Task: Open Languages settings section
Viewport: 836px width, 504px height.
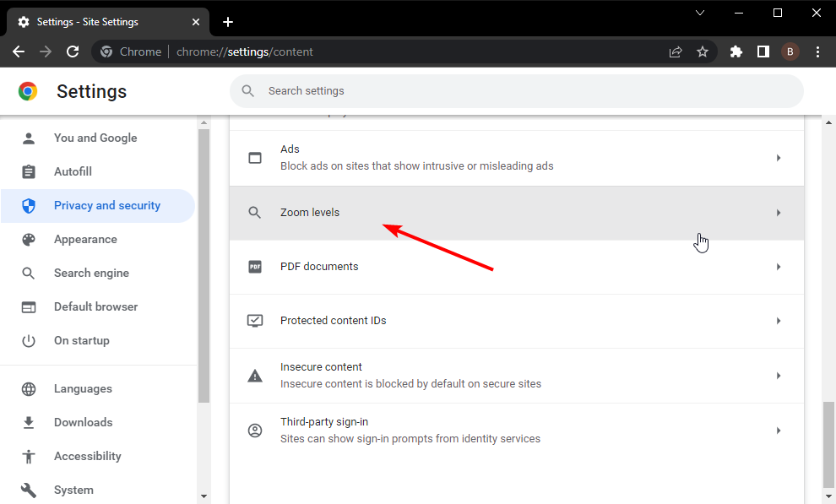Action: point(98,389)
